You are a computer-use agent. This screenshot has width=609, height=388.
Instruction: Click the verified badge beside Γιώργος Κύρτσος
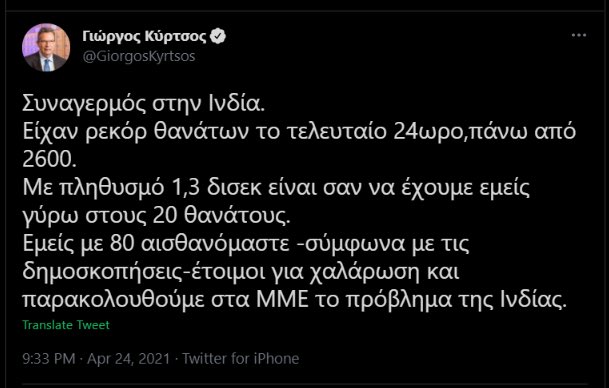[x=218, y=36]
